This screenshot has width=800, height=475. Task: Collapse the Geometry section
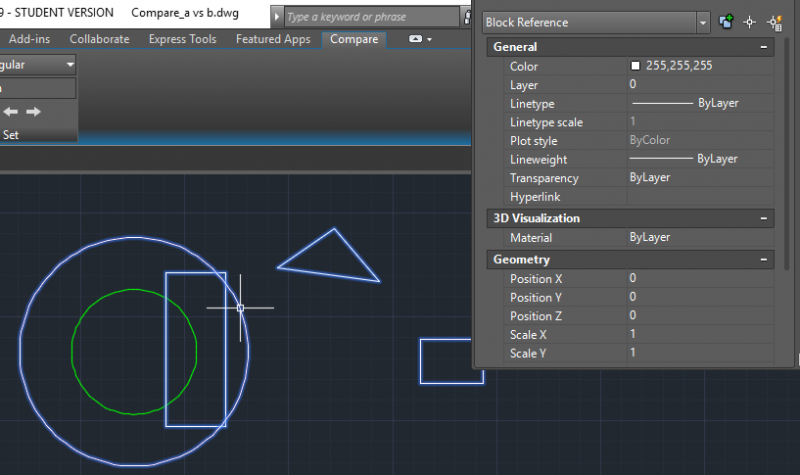tap(764, 260)
